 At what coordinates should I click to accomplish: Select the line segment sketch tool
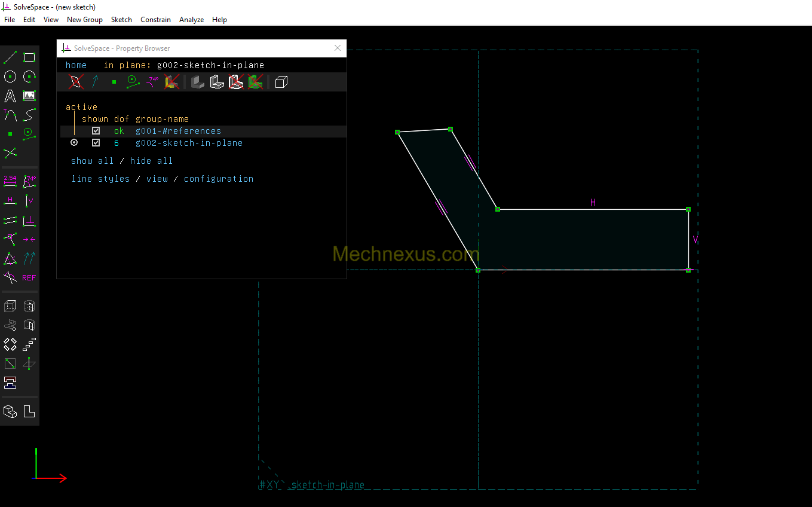click(x=10, y=57)
